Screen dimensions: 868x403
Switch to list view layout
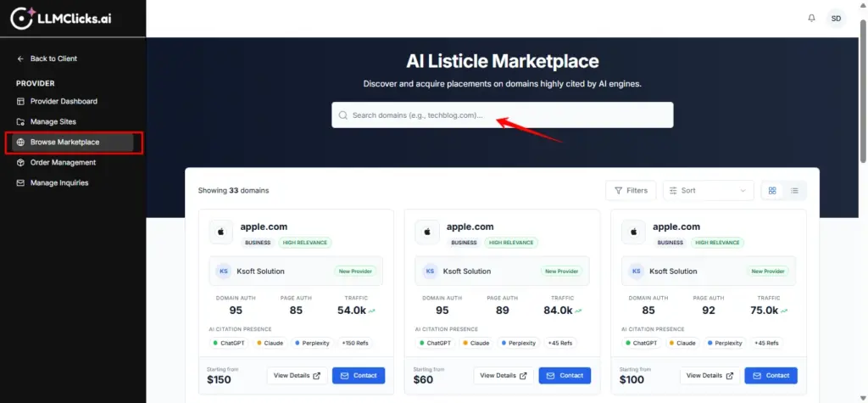tap(794, 191)
